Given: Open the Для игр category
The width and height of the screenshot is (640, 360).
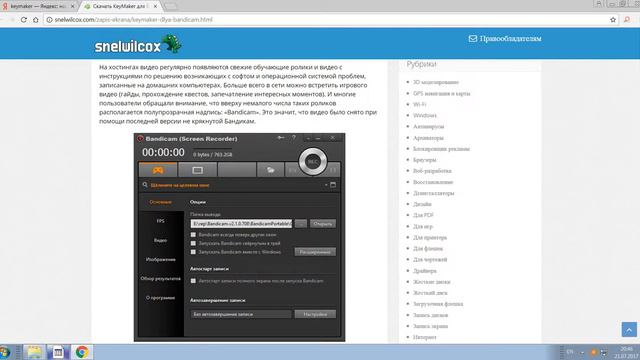Looking at the screenshot, I should point(423,226).
